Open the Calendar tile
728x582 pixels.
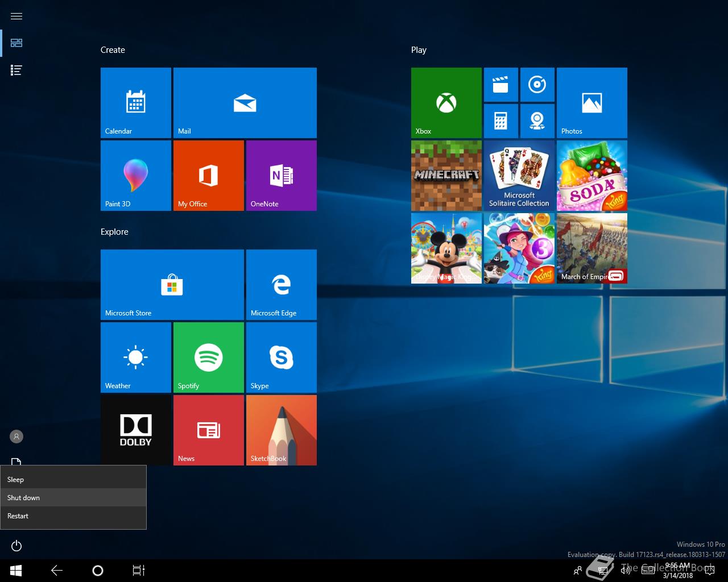click(136, 103)
